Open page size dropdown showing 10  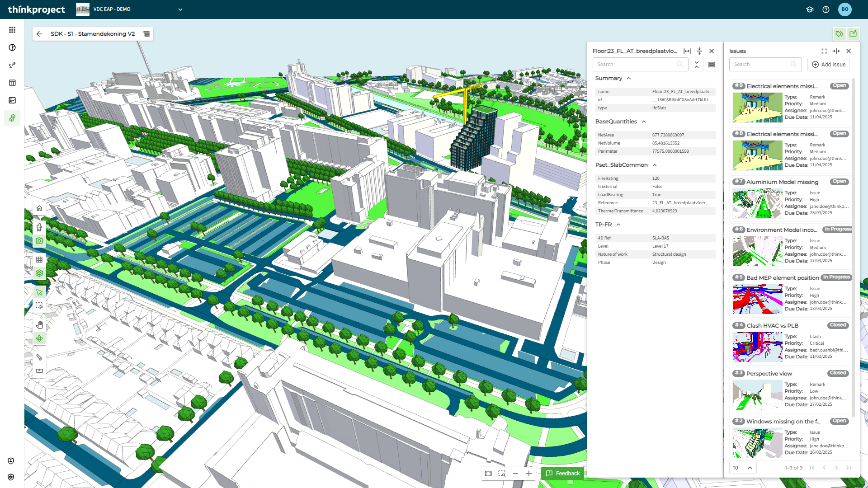tap(742, 468)
